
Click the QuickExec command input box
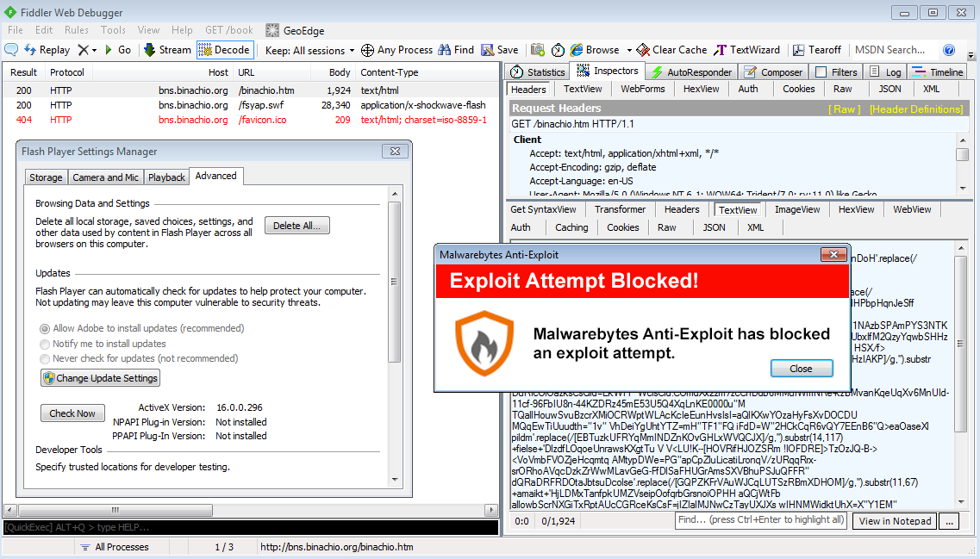250,527
